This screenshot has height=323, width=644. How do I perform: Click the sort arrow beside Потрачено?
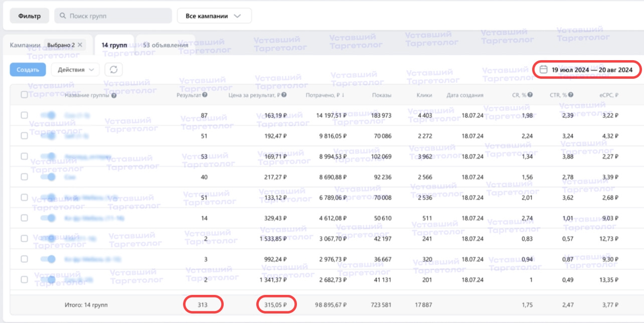click(x=343, y=95)
